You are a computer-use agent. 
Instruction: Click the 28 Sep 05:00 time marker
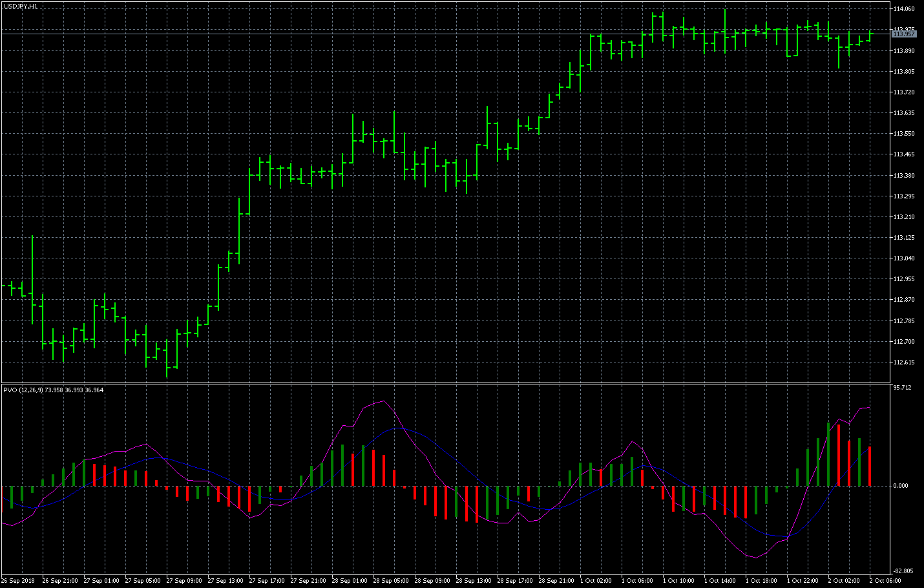pos(391,581)
